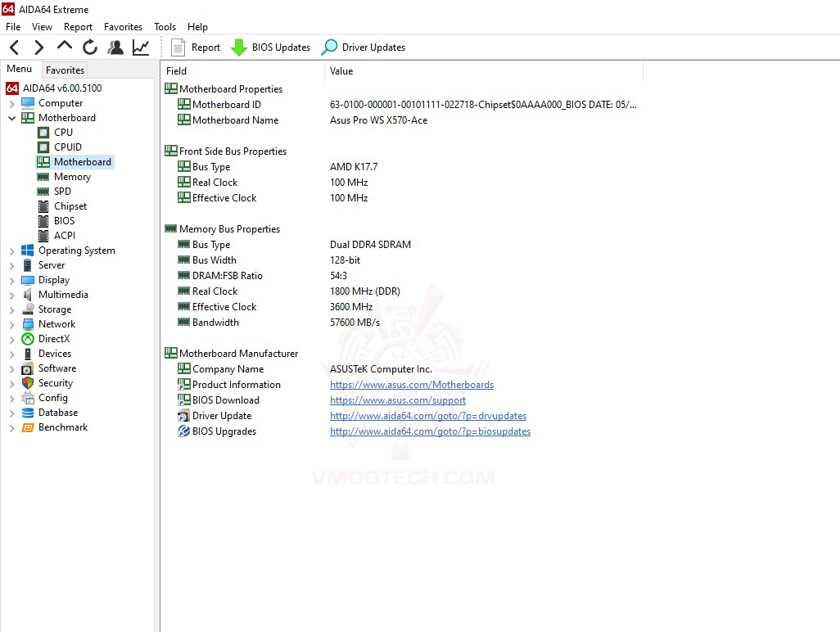The image size is (840, 632).
Task: Open the graph/statistics toolbar icon
Action: pos(140,47)
